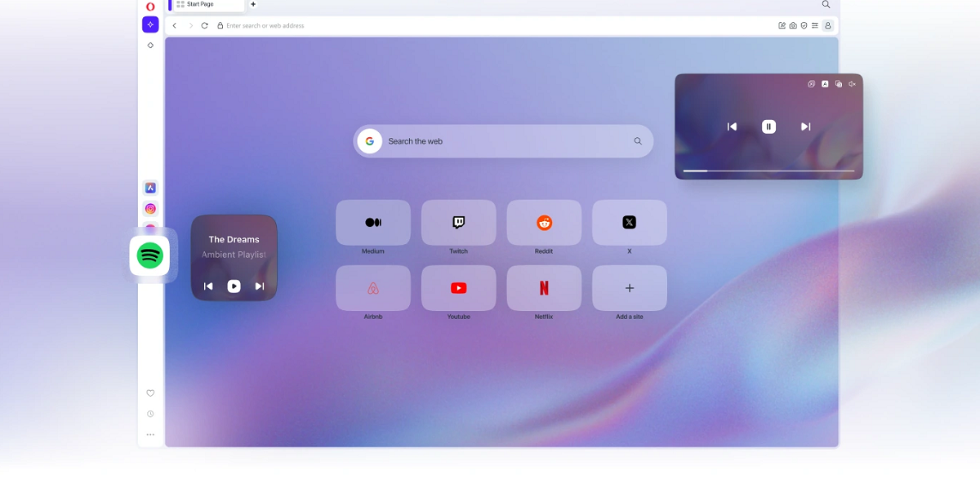The width and height of the screenshot is (980, 479).
Task: Reload the current page
Action: point(204,26)
